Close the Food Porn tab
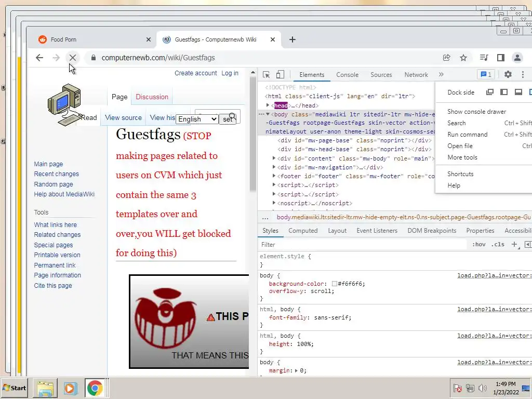 pyautogui.click(x=148, y=39)
